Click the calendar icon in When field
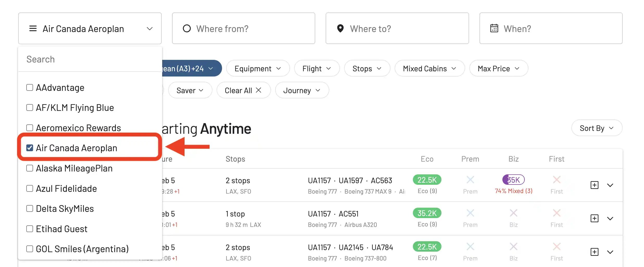The height and width of the screenshot is (267, 644). coord(494,28)
